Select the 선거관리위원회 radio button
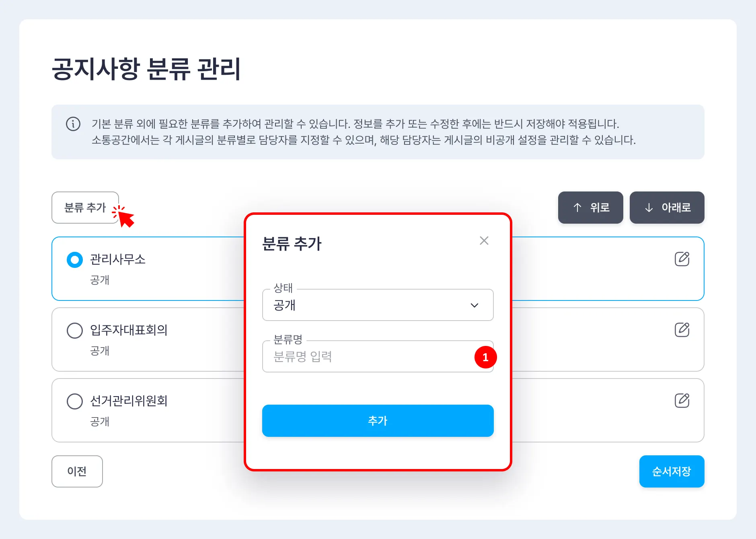Image resolution: width=756 pixels, height=539 pixels. (x=75, y=401)
